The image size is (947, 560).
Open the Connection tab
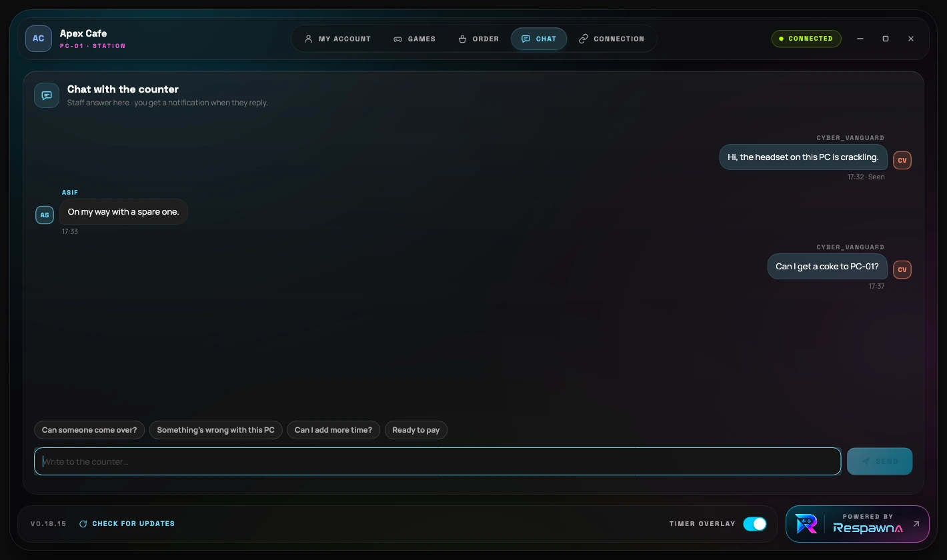(x=612, y=39)
